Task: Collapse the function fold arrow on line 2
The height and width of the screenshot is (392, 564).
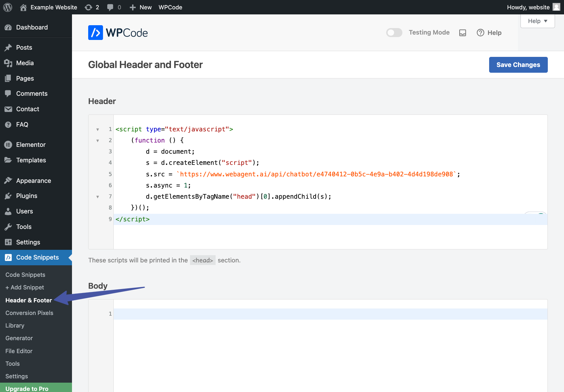Action: tap(98, 141)
